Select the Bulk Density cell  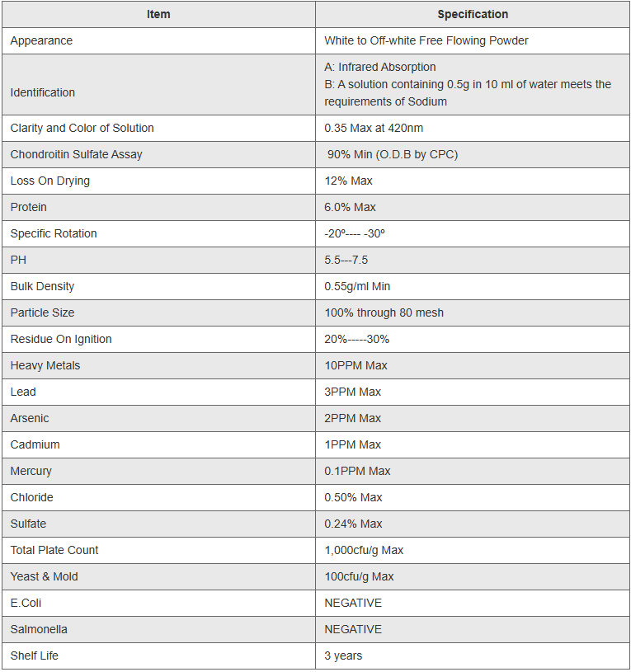click(42, 286)
